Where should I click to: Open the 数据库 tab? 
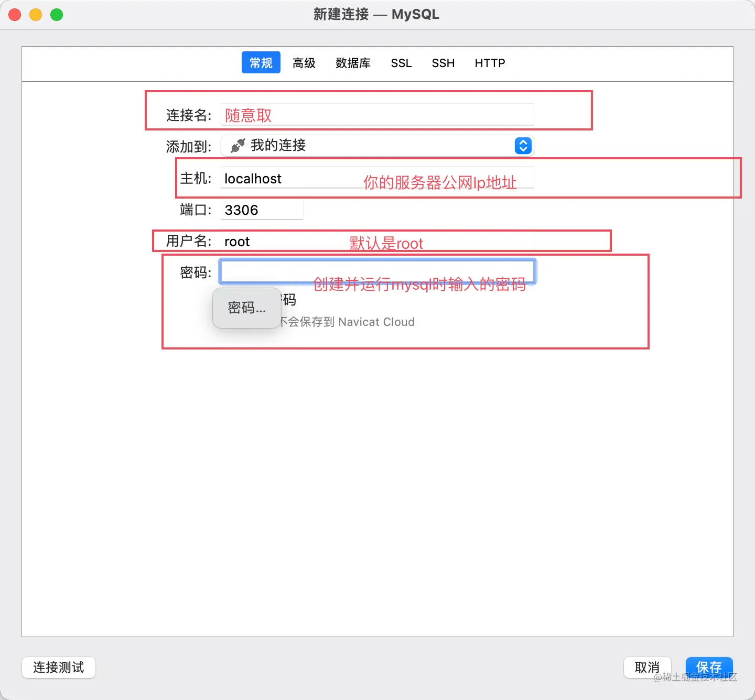(x=353, y=63)
